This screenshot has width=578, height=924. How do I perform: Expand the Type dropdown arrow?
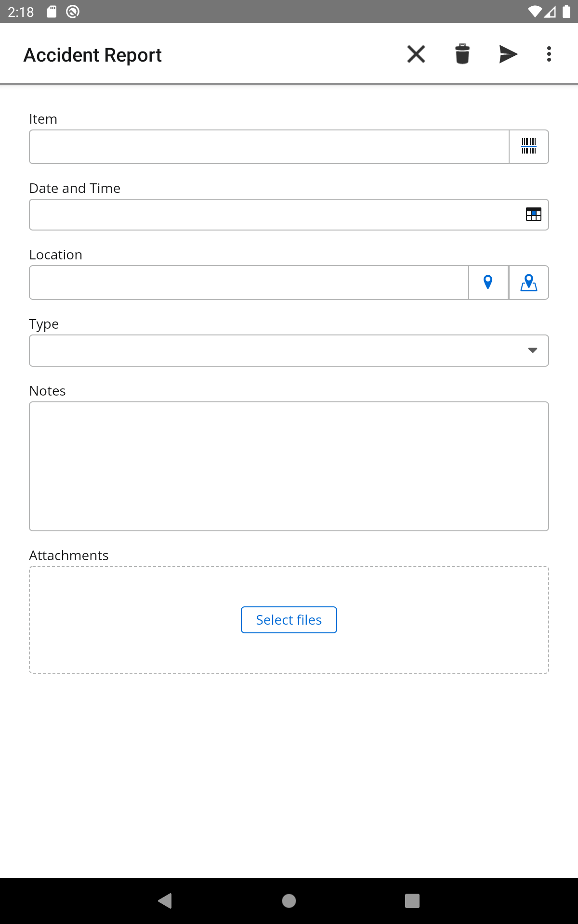(x=533, y=350)
